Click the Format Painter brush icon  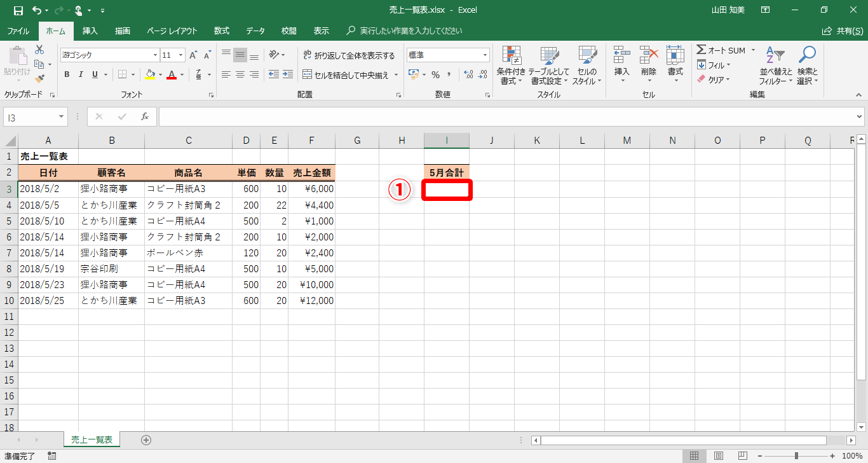pyautogui.click(x=39, y=79)
